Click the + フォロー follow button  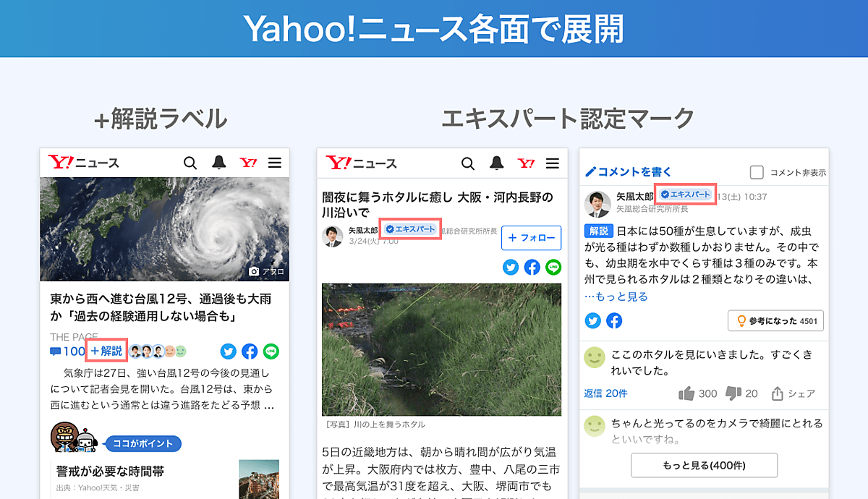pos(531,237)
